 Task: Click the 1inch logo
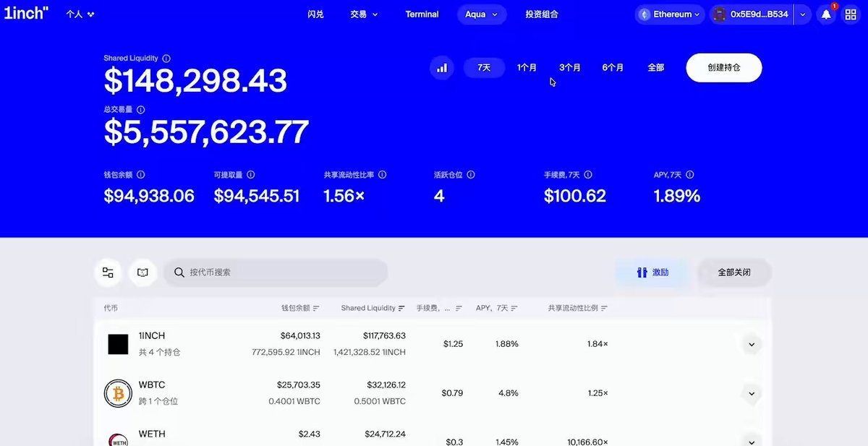tap(25, 12)
